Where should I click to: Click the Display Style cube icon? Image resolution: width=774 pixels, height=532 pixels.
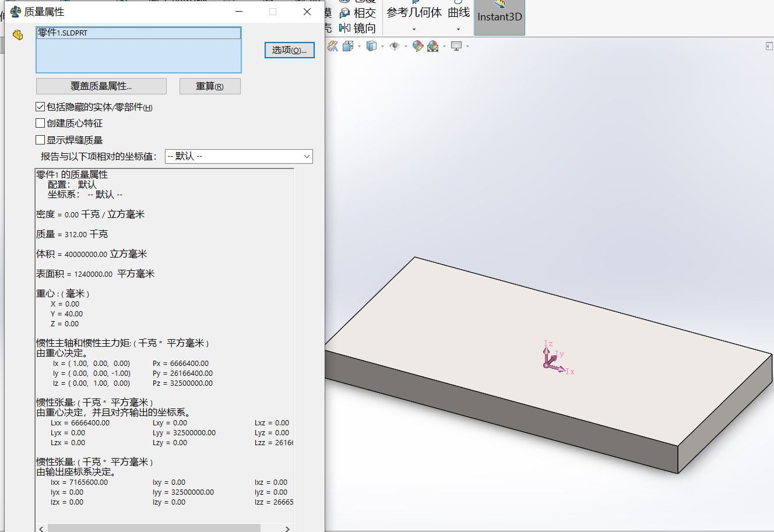[x=371, y=46]
